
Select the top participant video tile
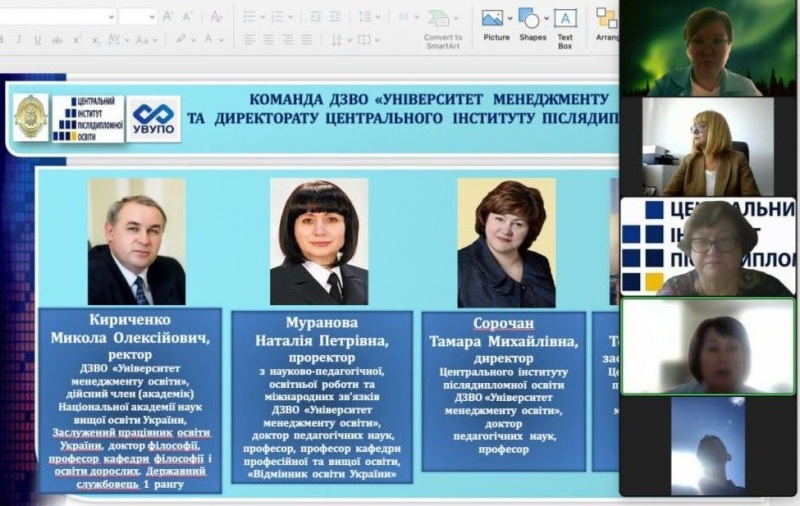pyautogui.click(x=707, y=48)
